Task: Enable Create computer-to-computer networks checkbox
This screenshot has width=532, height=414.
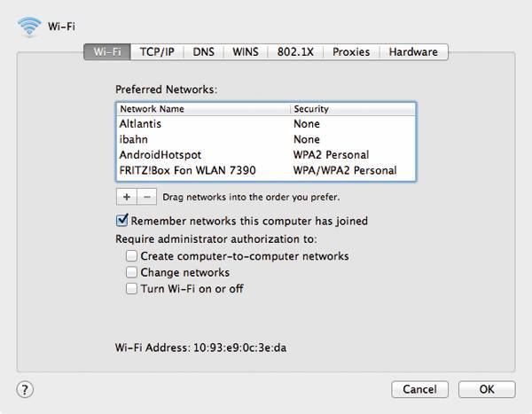Action: click(131, 256)
